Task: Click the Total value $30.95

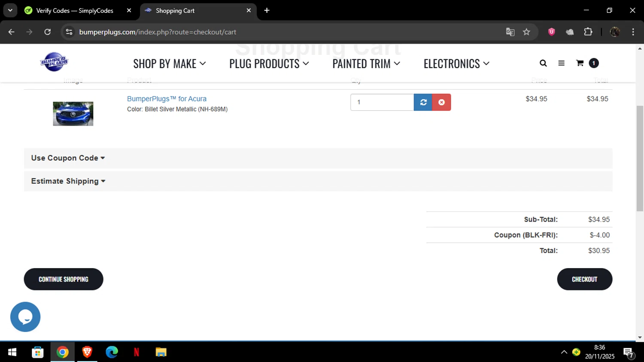Action: pos(599,250)
